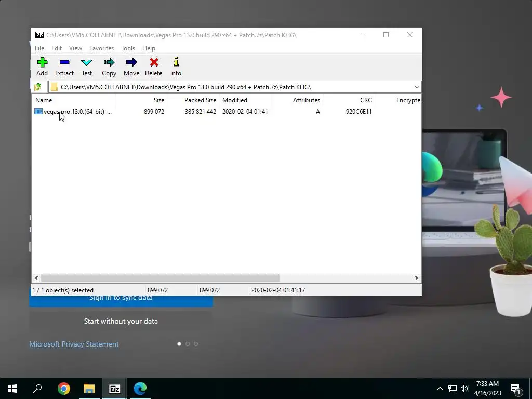The image size is (532, 399).
Task: Extract files with the Extract button
Action: 64,67
